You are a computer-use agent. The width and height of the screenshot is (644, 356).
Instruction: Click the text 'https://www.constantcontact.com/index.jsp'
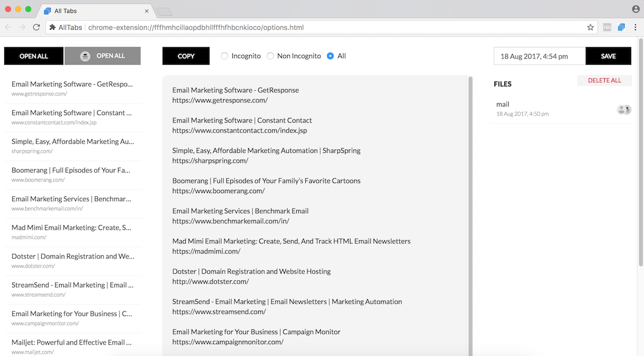tap(240, 130)
